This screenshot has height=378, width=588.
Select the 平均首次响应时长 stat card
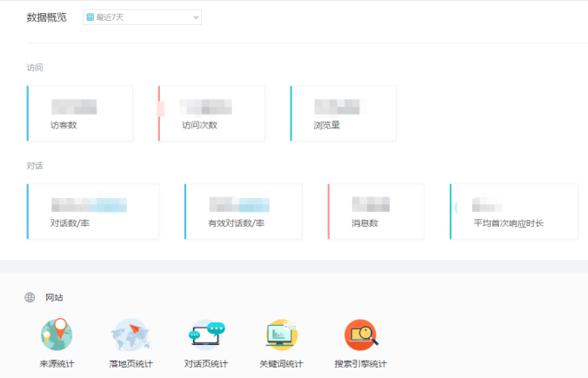pos(513,211)
